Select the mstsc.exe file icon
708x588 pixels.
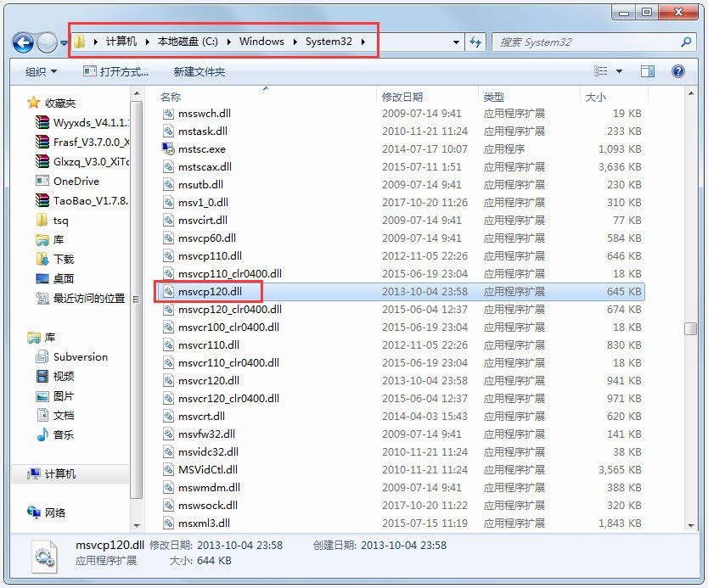[x=168, y=148]
